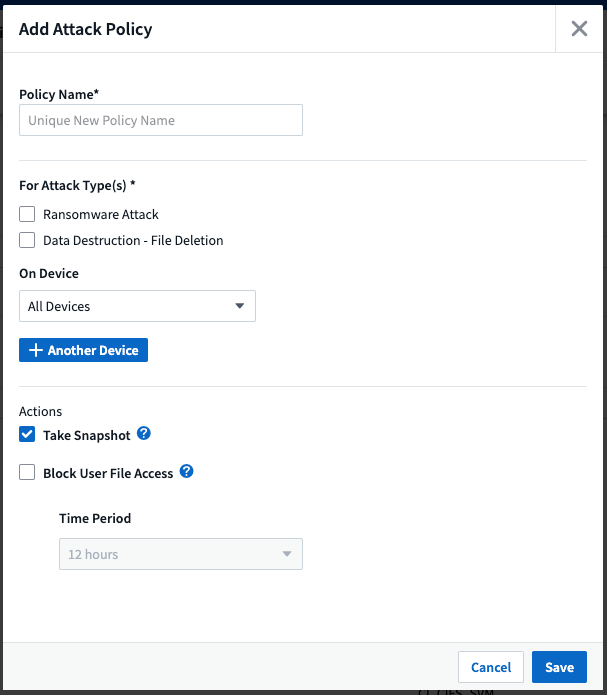Click the Cancel button
The width and height of the screenshot is (607, 695).
tap(491, 667)
